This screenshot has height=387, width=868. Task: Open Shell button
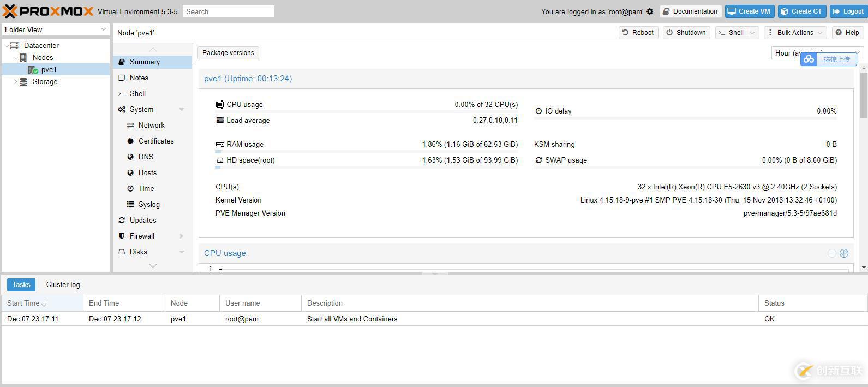pyautogui.click(x=731, y=33)
